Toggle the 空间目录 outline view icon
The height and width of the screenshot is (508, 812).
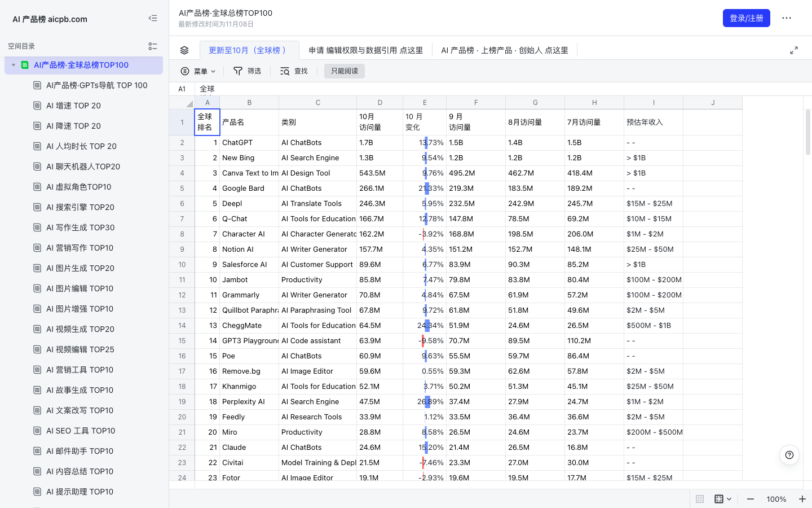153,46
